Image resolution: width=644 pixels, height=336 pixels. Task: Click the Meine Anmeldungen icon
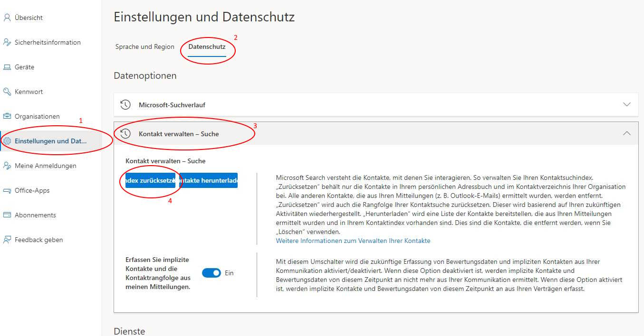point(7,166)
